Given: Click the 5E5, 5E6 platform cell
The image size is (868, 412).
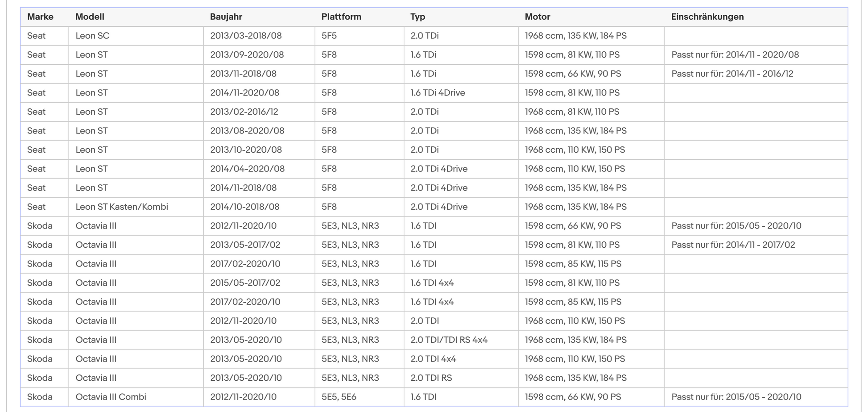Looking at the screenshot, I should 360,397.
